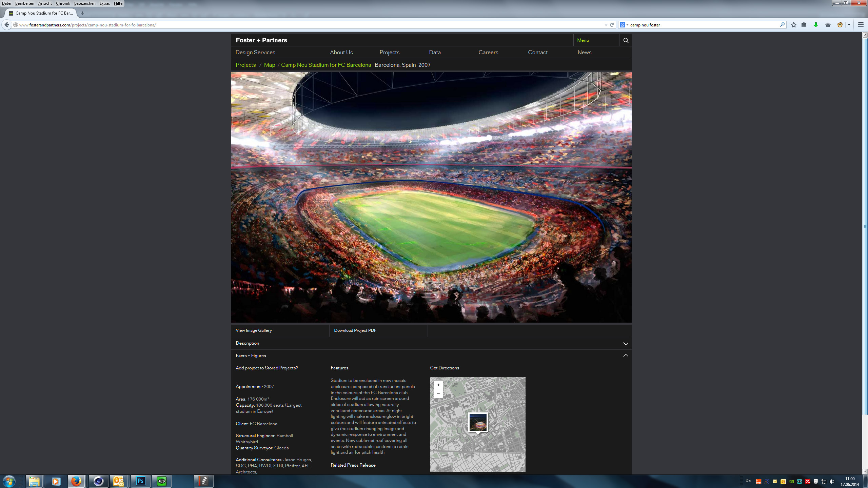Open the Chronik menu
Image resolution: width=868 pixels, height=488 pixels.
[63, 3]
